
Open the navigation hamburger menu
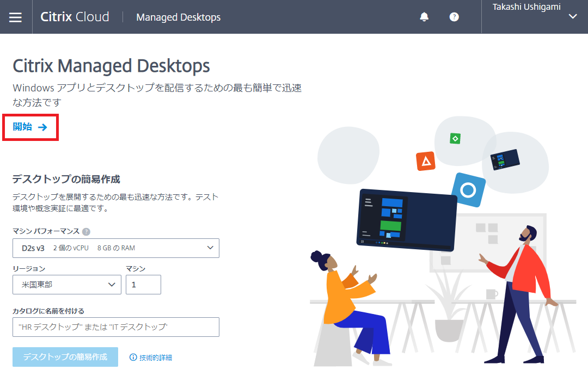[15, 16]
